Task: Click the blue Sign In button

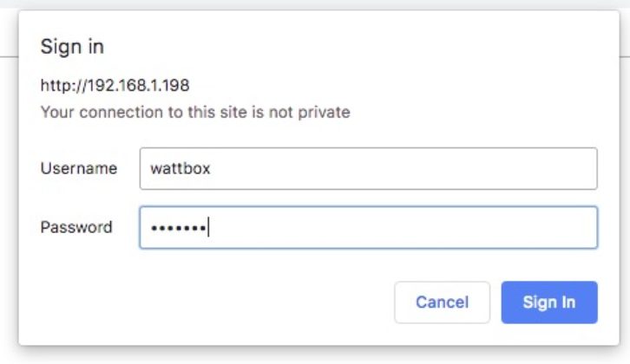Action: (x=549, y=302)
